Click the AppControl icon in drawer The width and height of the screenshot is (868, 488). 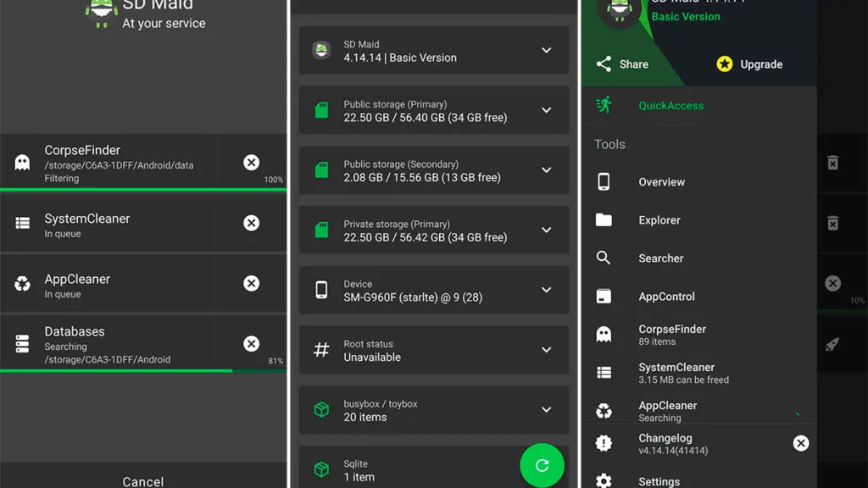(604, 296)
